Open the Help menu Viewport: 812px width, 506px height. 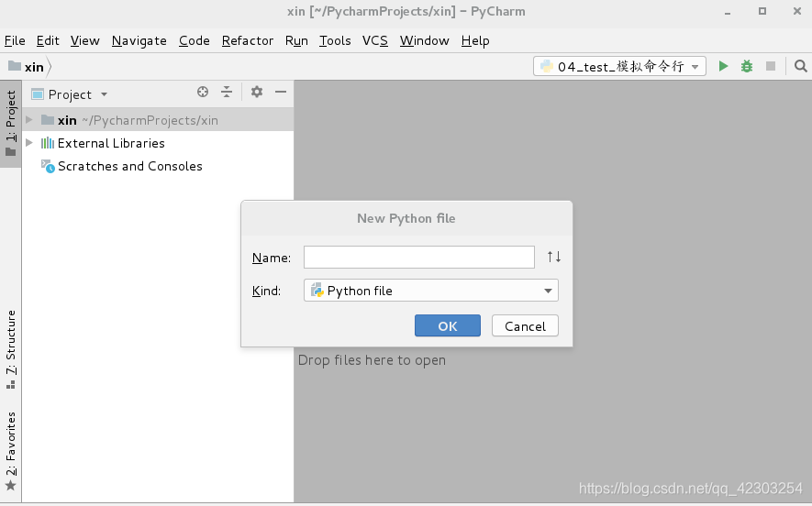click(475, 40)
